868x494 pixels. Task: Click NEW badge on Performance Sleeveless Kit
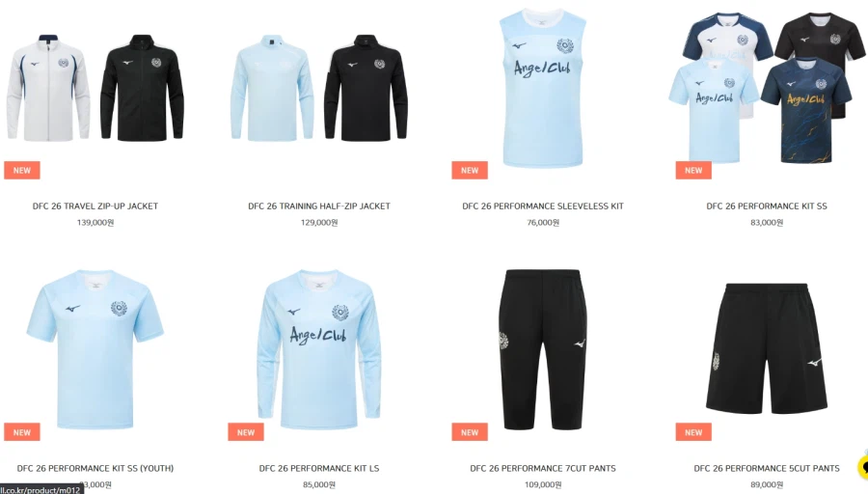470,171
